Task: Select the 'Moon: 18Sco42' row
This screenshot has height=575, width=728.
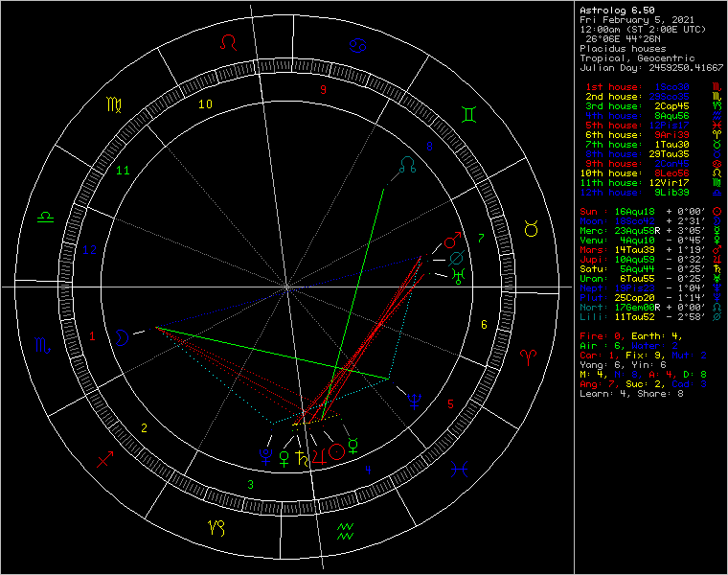Action: (x=651, y=221)
